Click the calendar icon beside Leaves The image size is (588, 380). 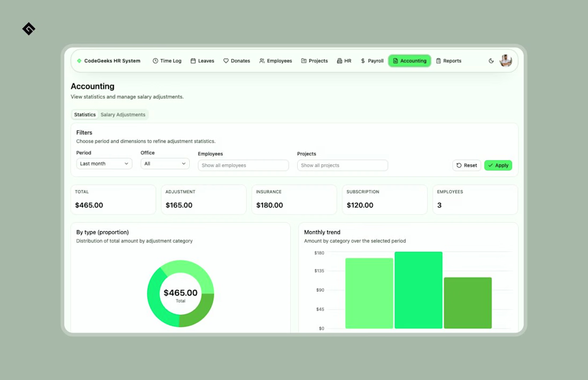[x=193, y=61]
